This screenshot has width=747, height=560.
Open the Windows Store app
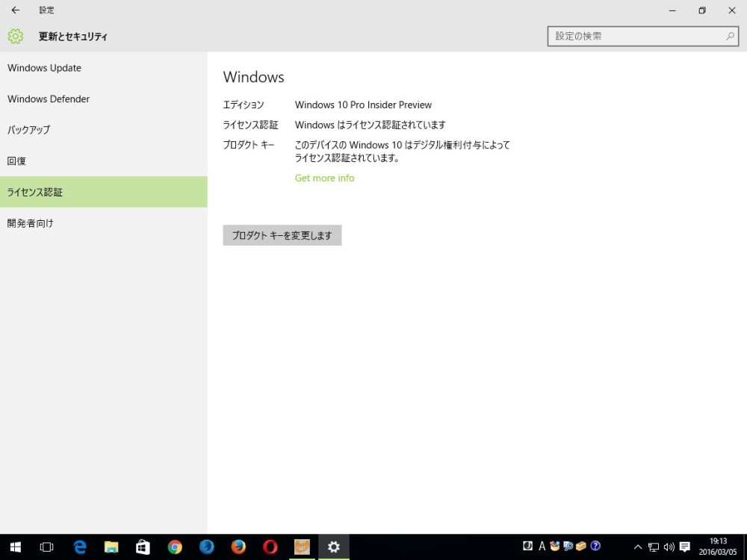(x=143, y=547)
